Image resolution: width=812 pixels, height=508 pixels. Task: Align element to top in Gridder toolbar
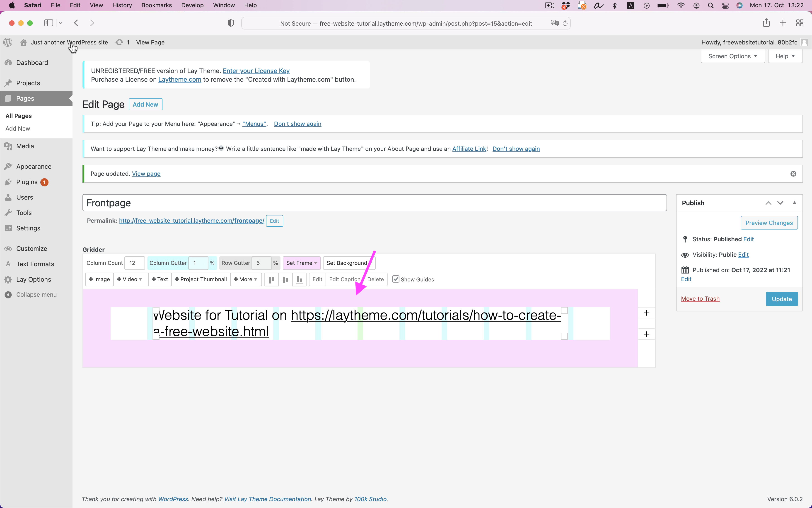click(271, 279)
